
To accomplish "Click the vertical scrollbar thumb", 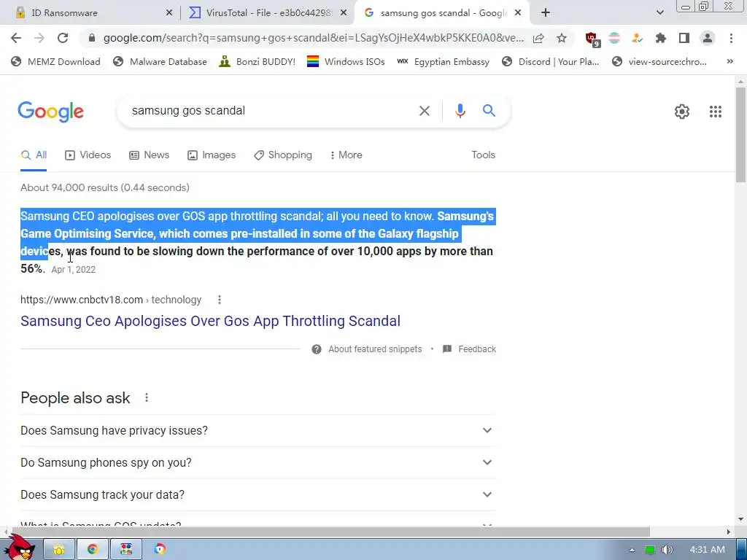I will point(740,134).
